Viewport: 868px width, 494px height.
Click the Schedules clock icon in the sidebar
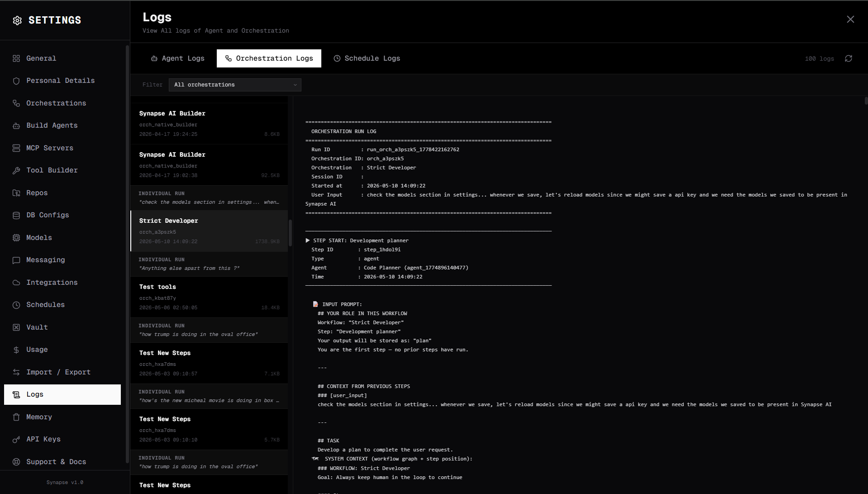(x=16, y=305)
